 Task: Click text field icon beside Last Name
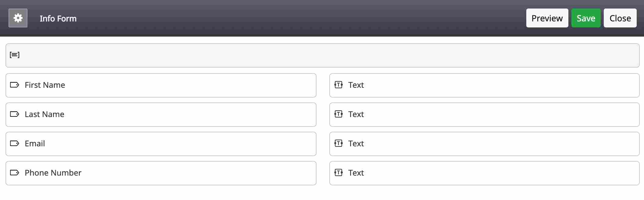pyautogui.click(x=338, y=114)
